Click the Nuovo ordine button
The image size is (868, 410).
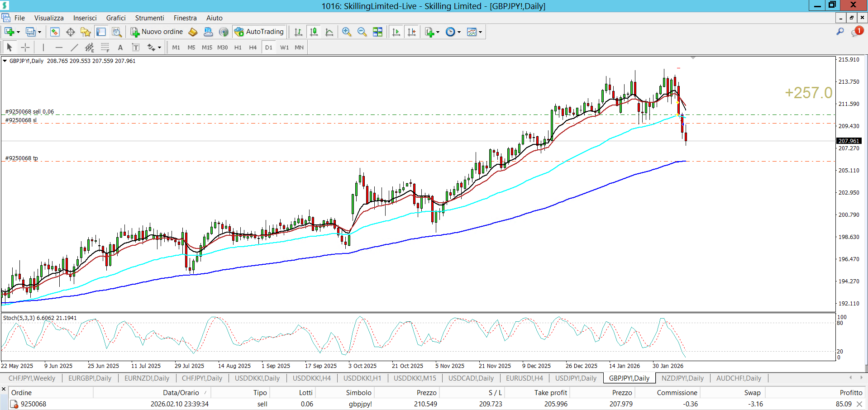[157, 32]
